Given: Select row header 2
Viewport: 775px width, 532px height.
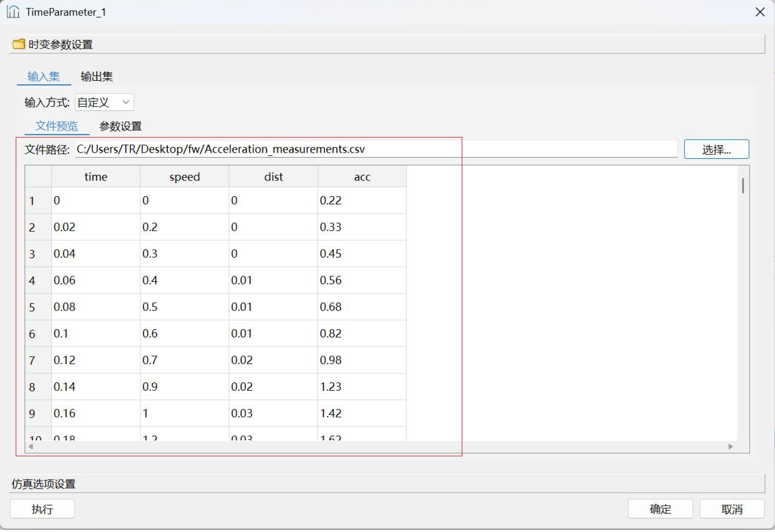Looking at the screenshot, I should (38, 227).
